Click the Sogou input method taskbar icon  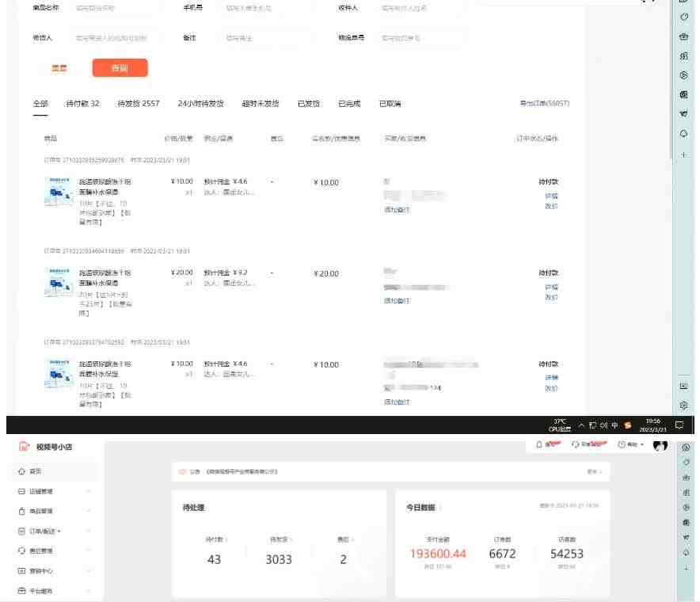click(628, 425)
